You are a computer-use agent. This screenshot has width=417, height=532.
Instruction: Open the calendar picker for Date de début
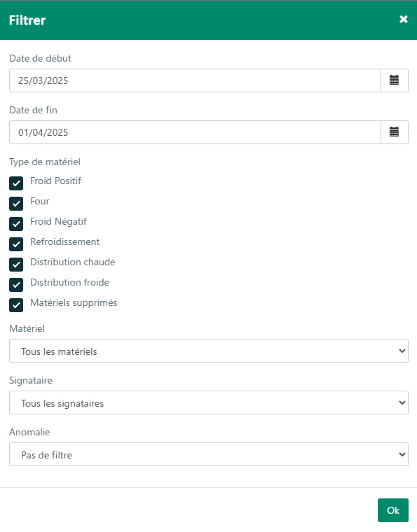coord(395,80)
